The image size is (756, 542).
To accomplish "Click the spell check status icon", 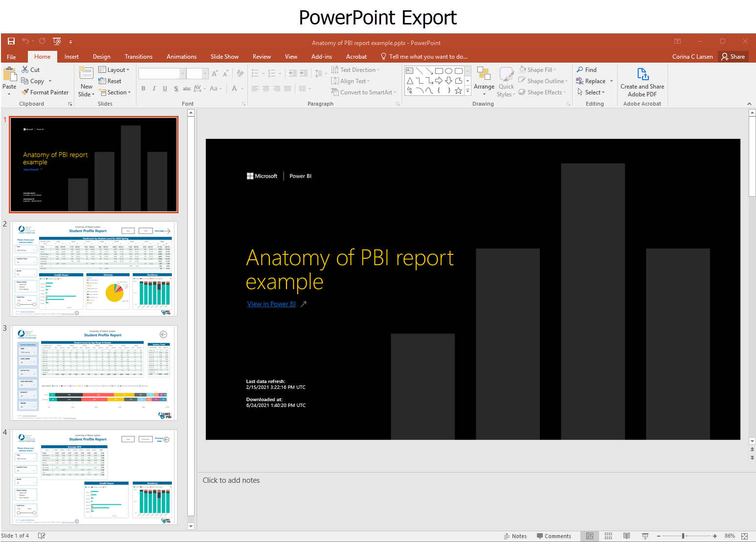I will pyautogui.click(x=42, y=536).
